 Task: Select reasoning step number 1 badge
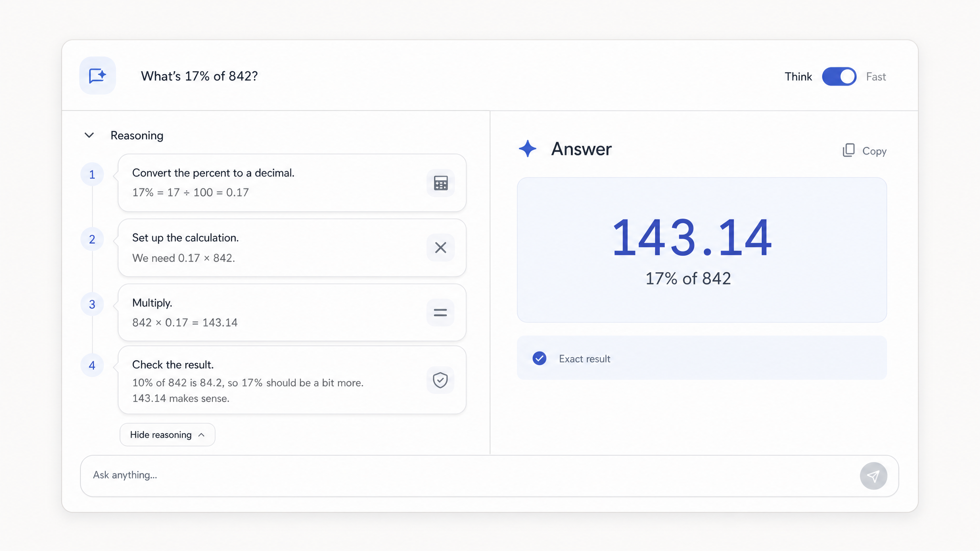[92, 175]
